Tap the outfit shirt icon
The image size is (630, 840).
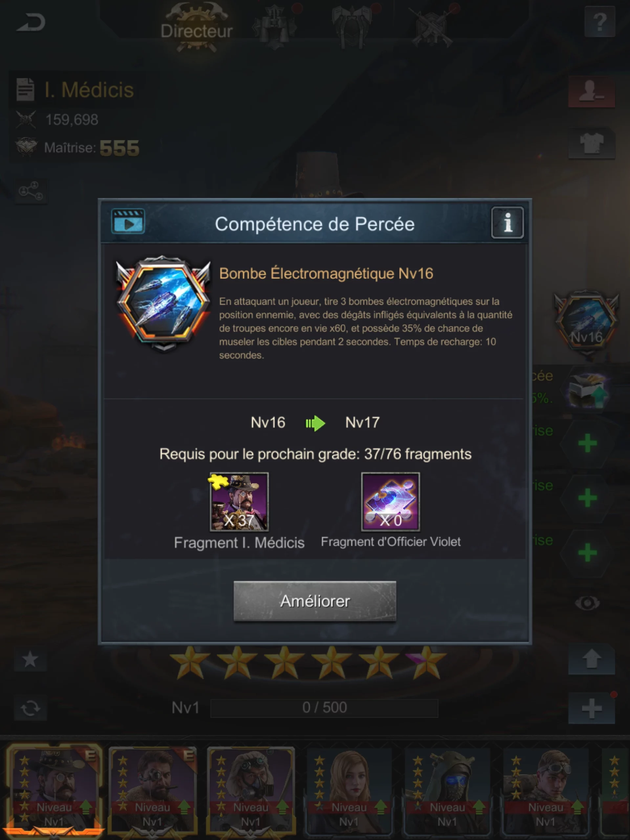click(591, 143)
